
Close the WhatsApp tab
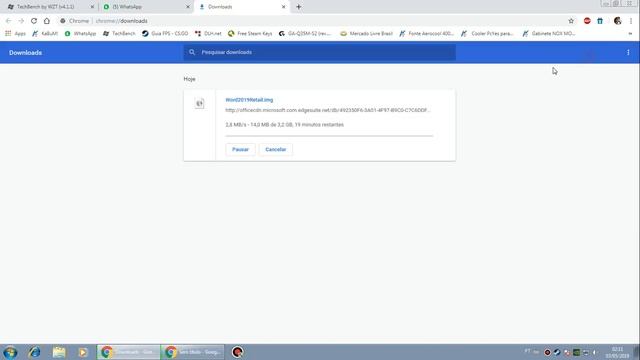click(188, 7)
